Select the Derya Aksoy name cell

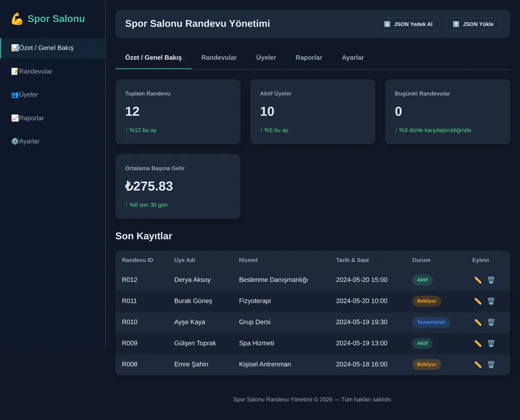point(192,280)
